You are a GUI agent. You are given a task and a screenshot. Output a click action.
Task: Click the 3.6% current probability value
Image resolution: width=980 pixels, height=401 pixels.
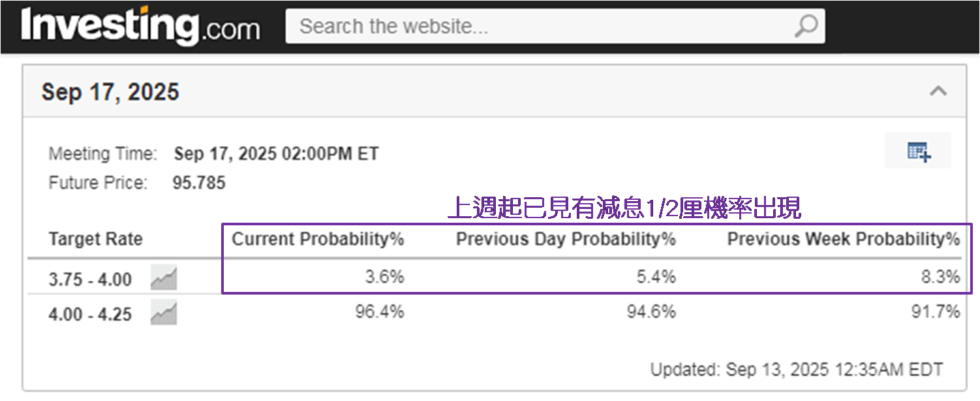click(x=384, y=277)
